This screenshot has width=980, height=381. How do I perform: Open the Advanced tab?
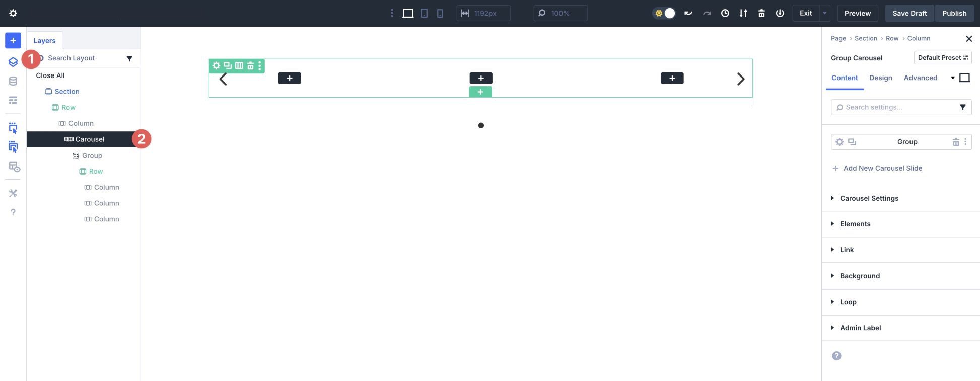920,78
